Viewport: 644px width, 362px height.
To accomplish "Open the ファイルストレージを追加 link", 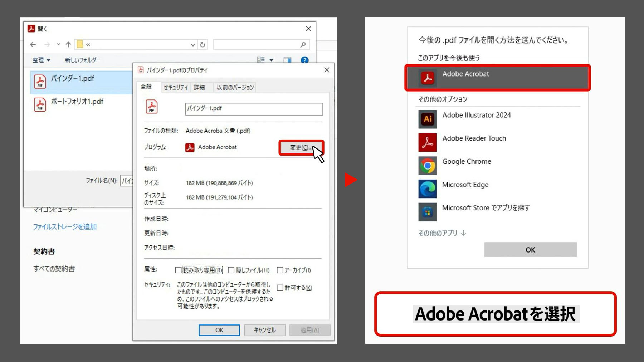I will coord(65,227).
